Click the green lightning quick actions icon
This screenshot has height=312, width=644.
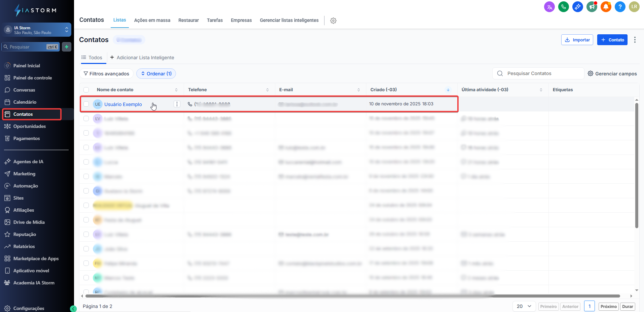(x=67, y=47)
